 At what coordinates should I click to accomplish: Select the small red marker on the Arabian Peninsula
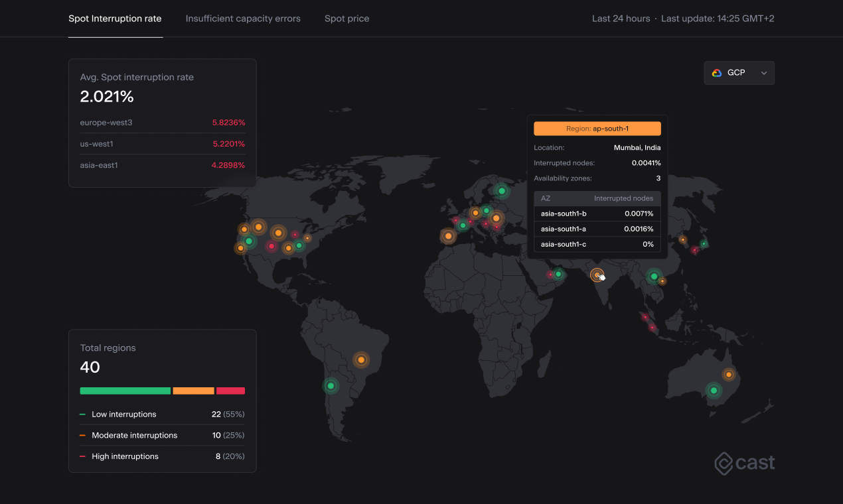click(x=550, y=275)
